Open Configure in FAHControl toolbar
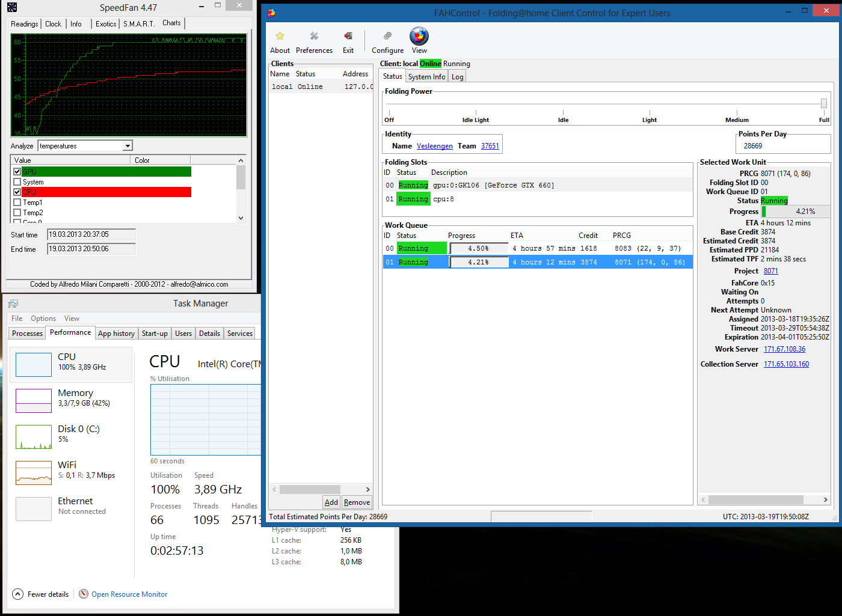Image resolution: width=842 pixels, height=616 pixels. click(x=387, y=42)
